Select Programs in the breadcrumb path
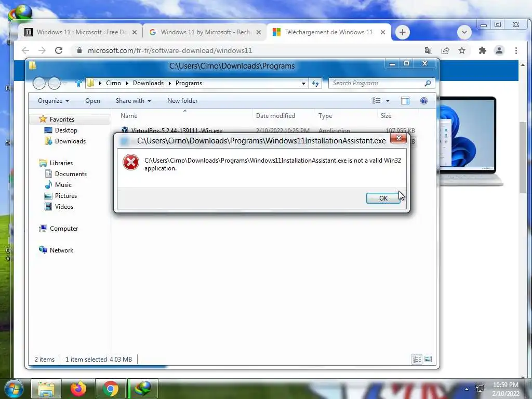The width and height of the screenshot is (532, 399). (x=189, y=83)
